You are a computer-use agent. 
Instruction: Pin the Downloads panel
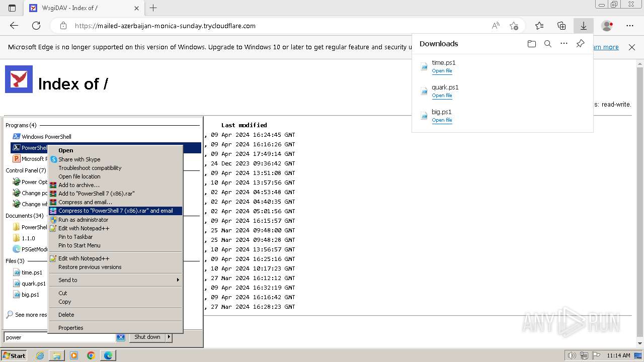point(580,44)
